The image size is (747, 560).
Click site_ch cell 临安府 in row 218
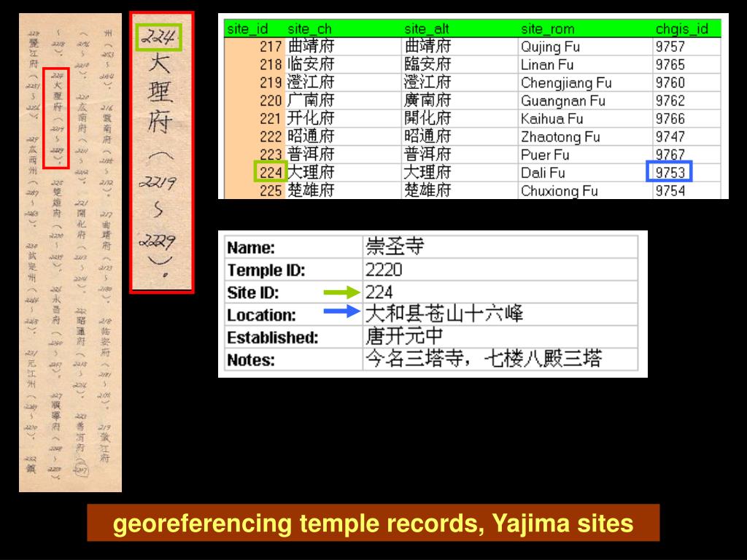[311, 64]
